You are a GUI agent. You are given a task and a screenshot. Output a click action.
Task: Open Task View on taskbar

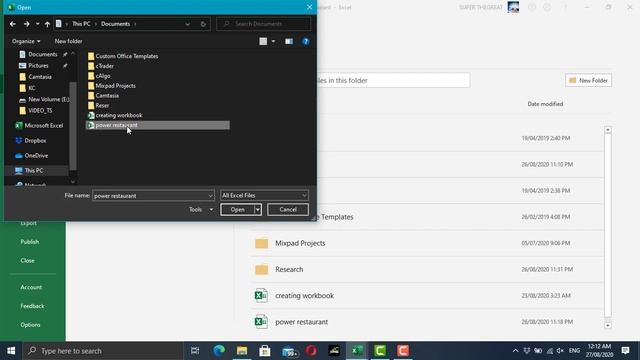[x=195, y=351]
